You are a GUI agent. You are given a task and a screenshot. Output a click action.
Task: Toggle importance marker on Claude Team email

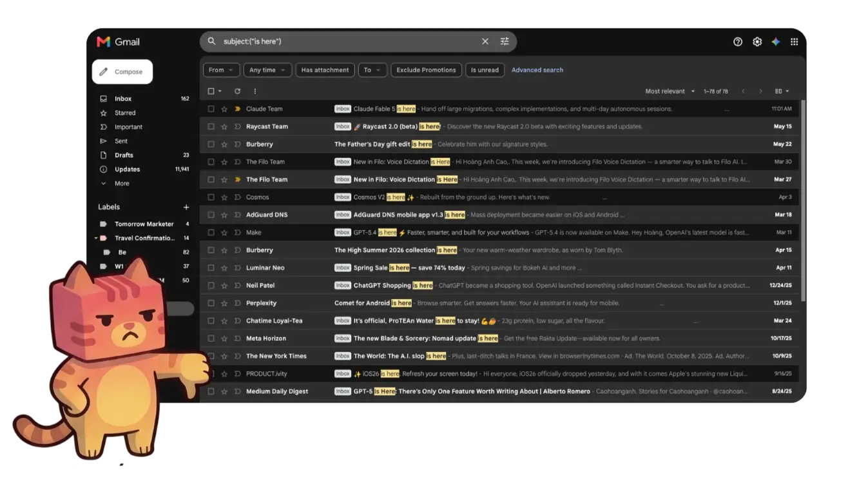point(237,109)
